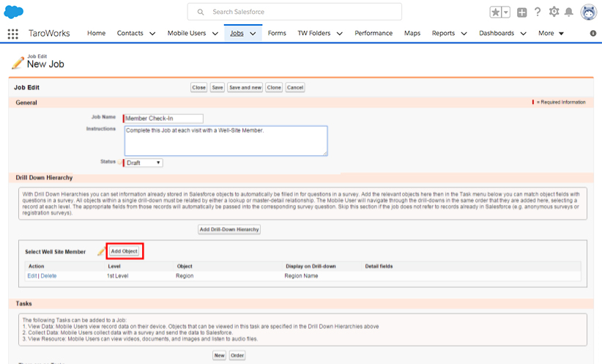Open the user profile avatar
The width and height of the screenshot is (602, 364).
pyautogui.click(x=588, y=12)
